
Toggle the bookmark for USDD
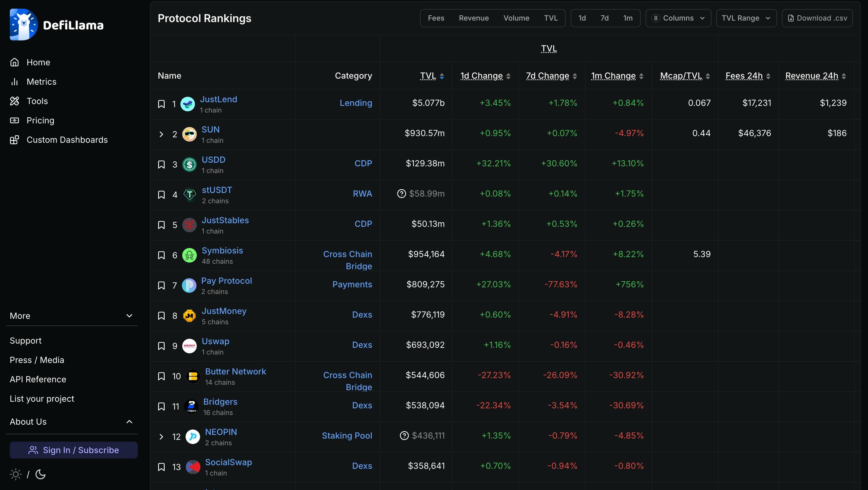161,165
